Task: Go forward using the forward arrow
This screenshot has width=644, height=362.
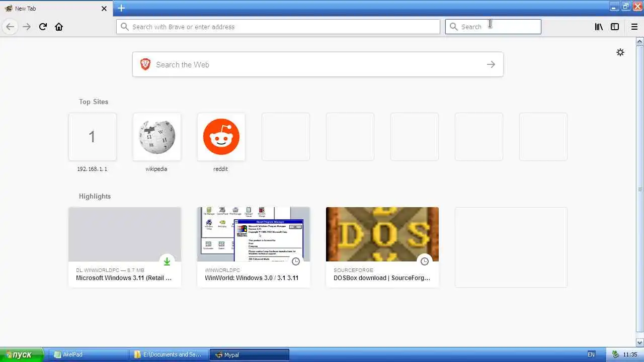Action: [27, 27]
